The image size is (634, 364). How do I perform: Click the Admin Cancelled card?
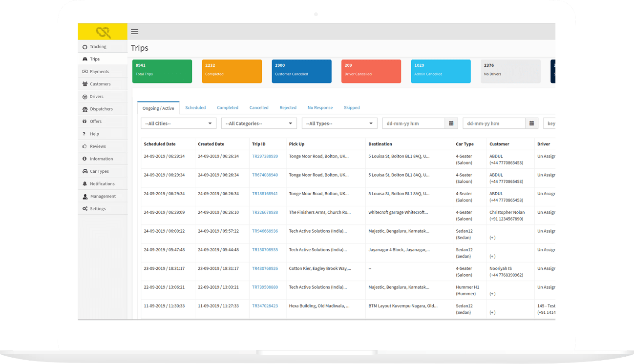[441, 71]
